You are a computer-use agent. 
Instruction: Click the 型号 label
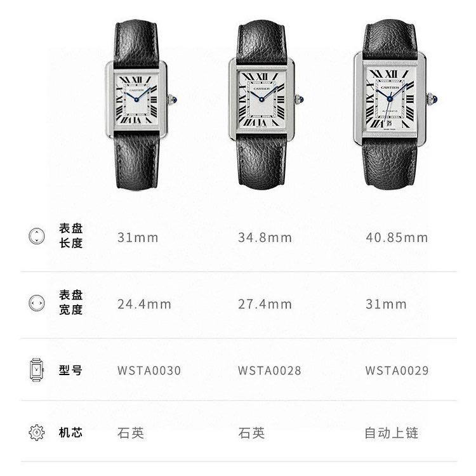pos(70,371)
